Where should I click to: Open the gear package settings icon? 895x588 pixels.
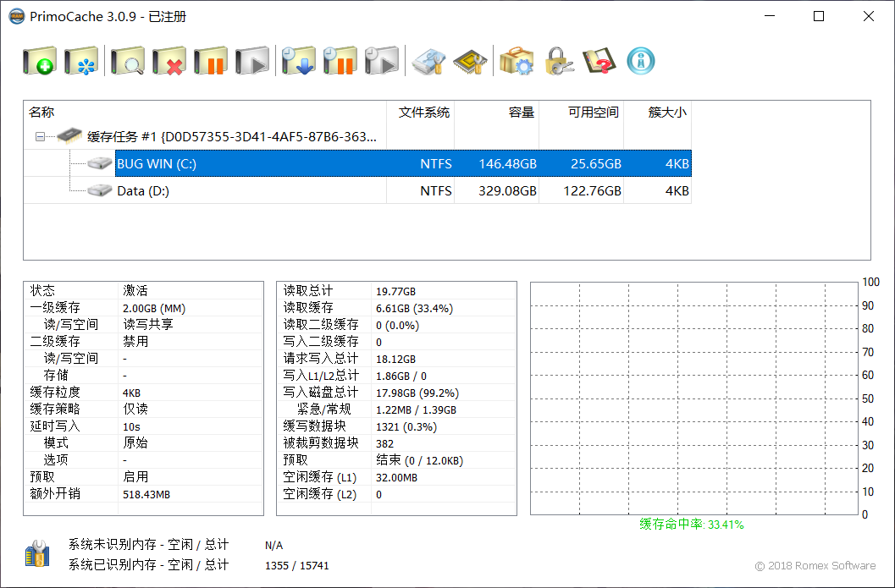click(517, 61)
